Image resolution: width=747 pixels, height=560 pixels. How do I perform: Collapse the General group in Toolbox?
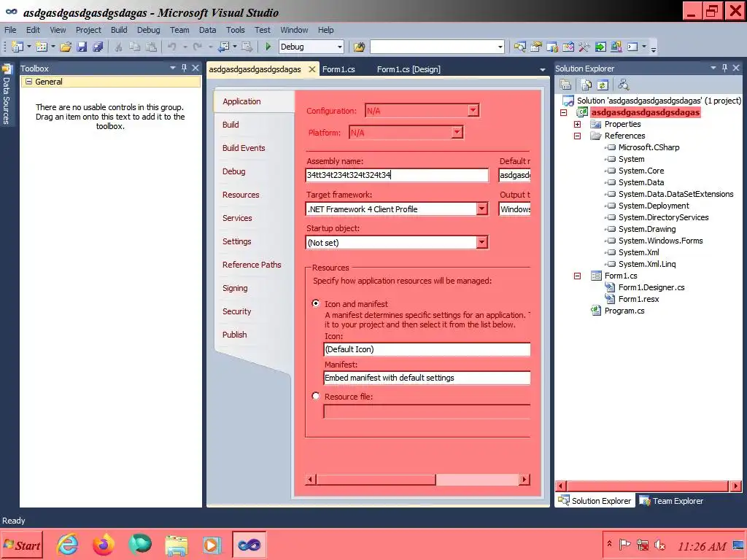point(28,82)
